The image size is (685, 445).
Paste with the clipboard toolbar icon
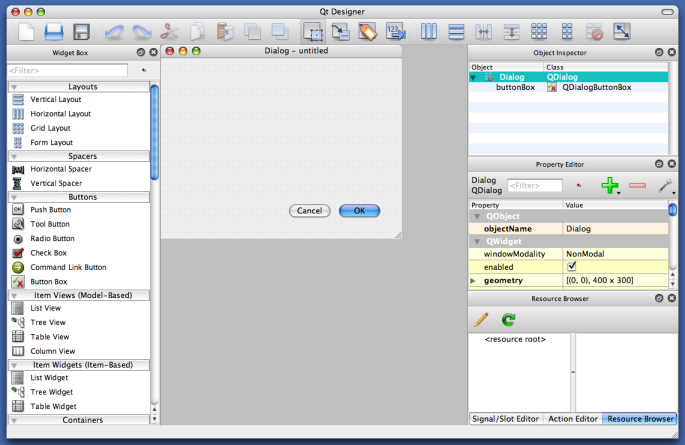click(225, 32)
